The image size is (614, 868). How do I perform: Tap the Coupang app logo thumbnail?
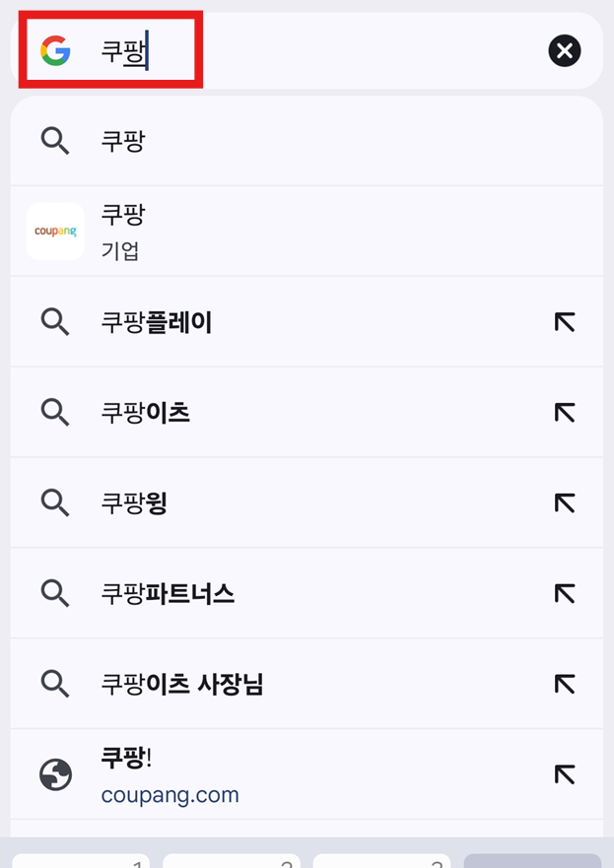[55, 231]
